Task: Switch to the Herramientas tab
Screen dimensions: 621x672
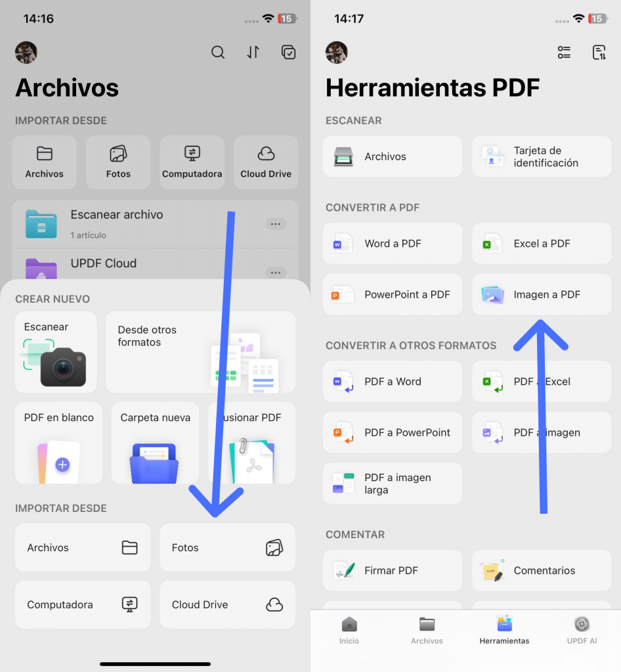Action: coord(504,631)
